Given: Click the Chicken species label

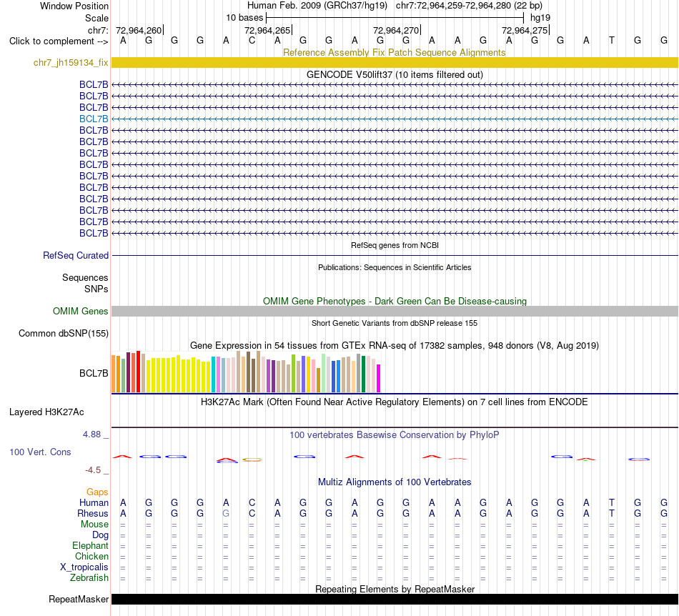Looking at the screenshot, I should tap(91, 556).
